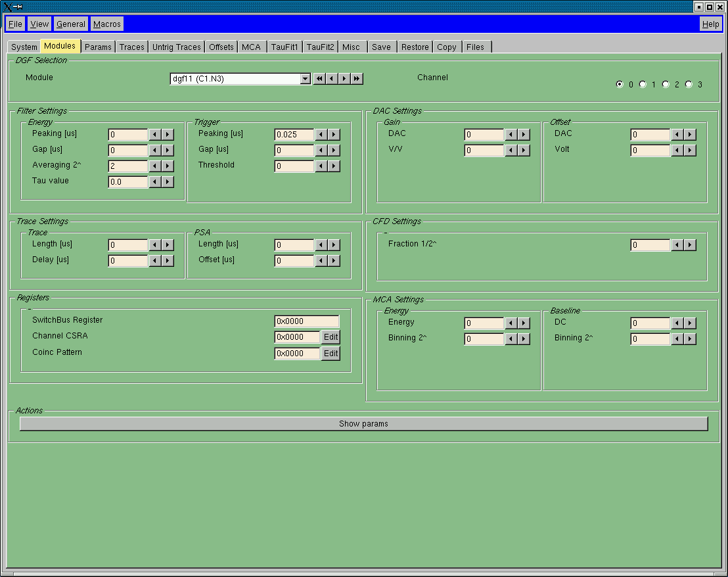Switch to the Save tab
Viewport: 728px width, 577px height.
[x=381, y=47]
